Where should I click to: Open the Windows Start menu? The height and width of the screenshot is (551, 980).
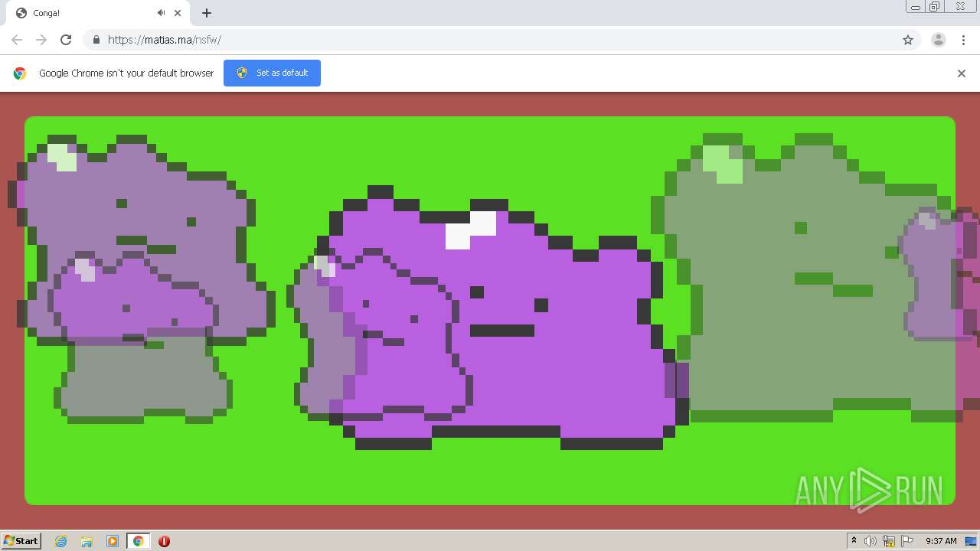click(21, 540)
